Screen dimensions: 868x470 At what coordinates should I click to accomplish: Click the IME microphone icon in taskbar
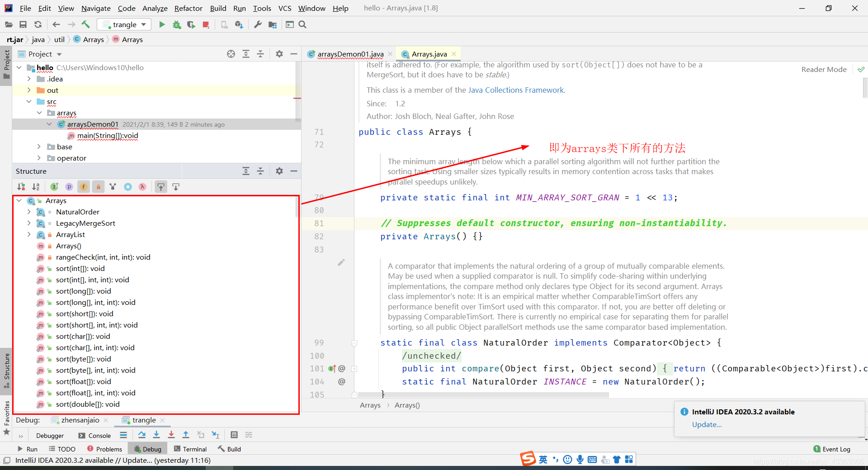click(x=580, y=460)
